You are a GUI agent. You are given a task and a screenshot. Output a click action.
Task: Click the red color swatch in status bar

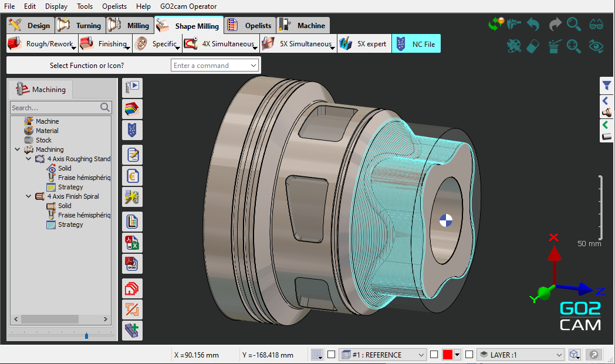[x=447, y=355]
